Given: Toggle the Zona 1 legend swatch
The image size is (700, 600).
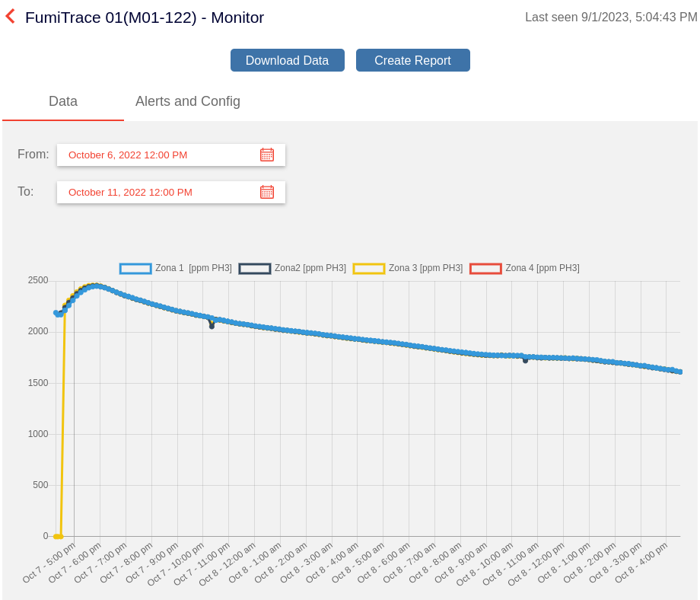Looking at the screenshot, I should point(135,268).
